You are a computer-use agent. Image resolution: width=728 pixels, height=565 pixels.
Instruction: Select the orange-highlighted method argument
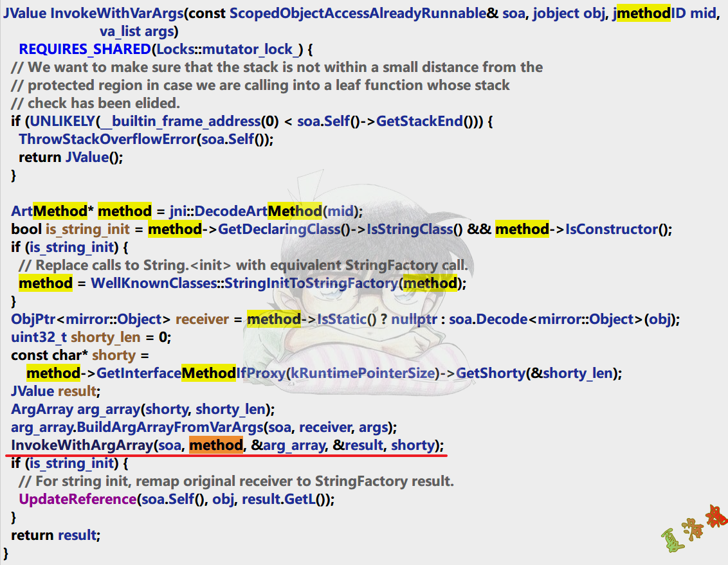[x=216, y=445]
